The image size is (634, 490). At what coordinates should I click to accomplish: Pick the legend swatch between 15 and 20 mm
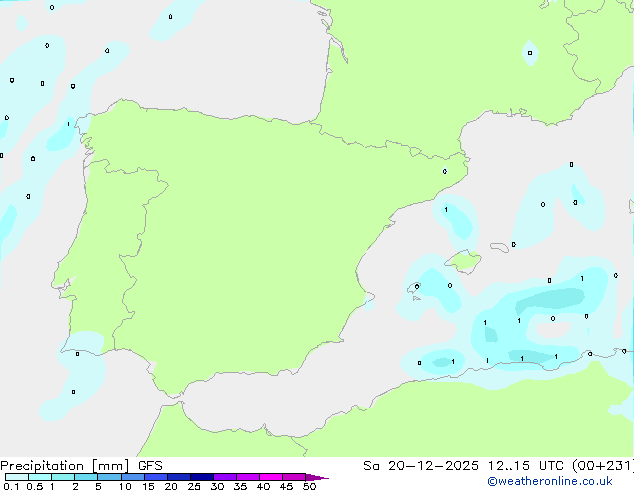(156, 477)
